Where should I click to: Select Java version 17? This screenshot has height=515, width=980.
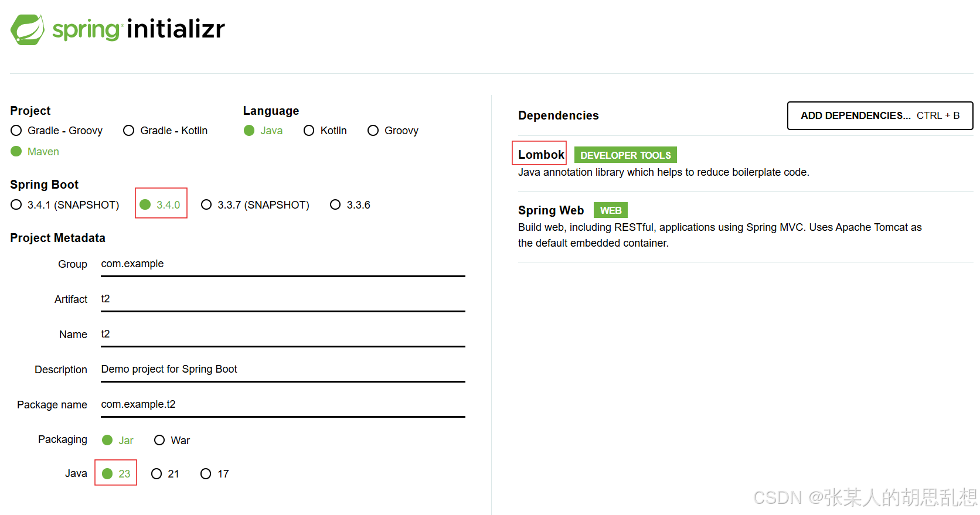click(x=215, y=474)
